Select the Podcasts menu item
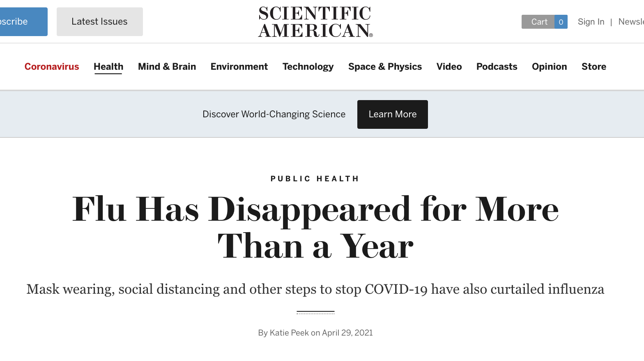Viewport: 644px width, 361px height. click(x=497, y=66)
